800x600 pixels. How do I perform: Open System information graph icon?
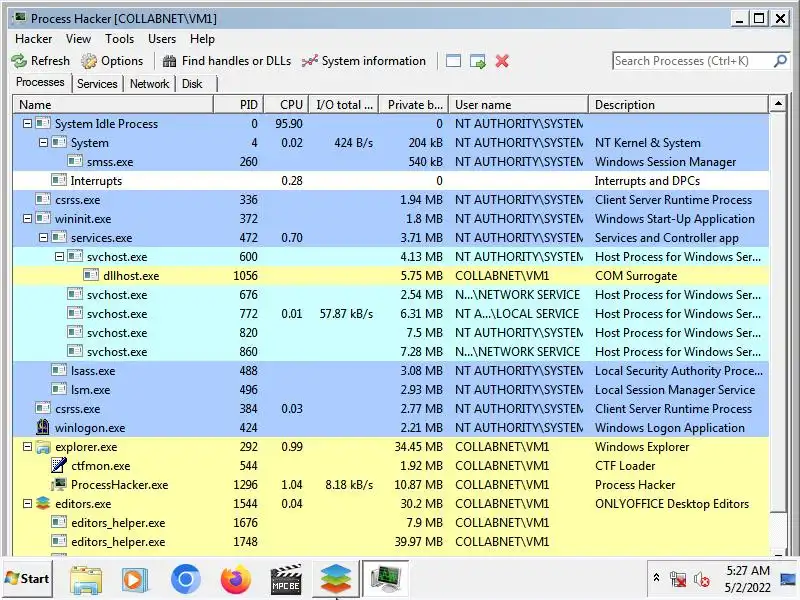pos(309,61)
